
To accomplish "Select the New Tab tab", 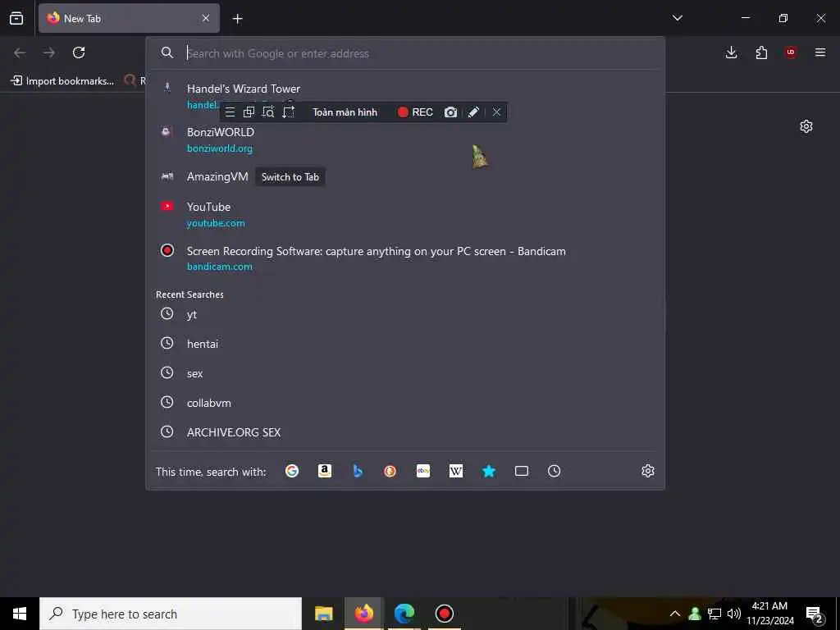I will (x=129, y=18).
